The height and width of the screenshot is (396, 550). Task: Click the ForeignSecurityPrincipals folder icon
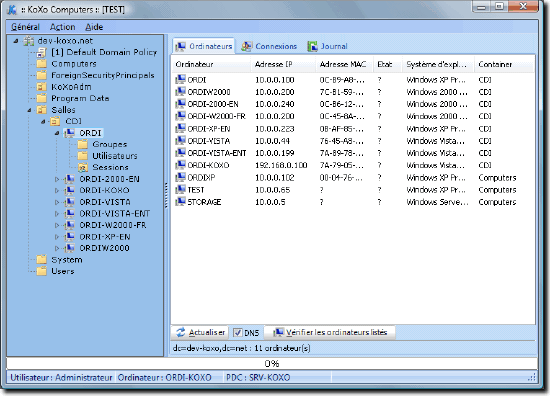click(42, 75)
